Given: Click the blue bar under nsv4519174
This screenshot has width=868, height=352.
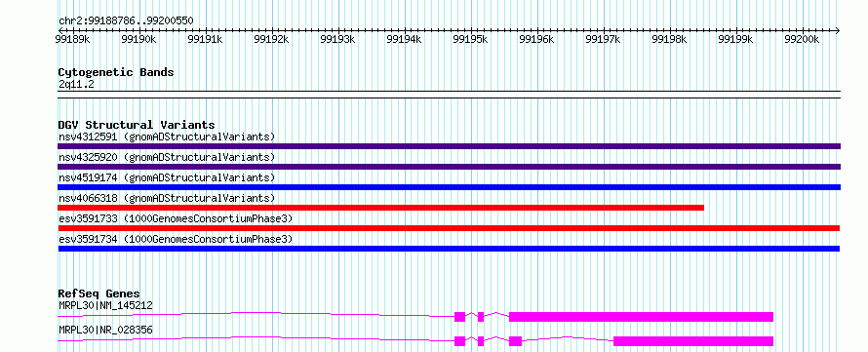Looking at the screenshot, I should [449, 187].
